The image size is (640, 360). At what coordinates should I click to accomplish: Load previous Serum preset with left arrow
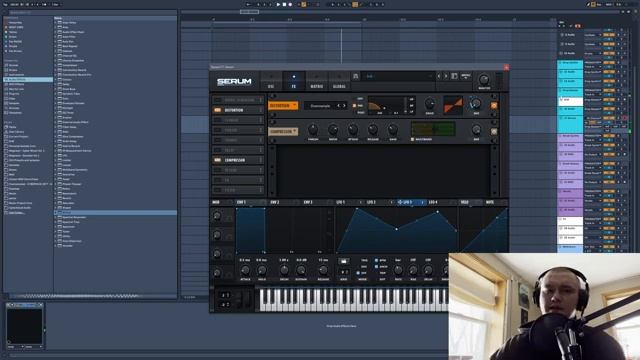[439, 76]
